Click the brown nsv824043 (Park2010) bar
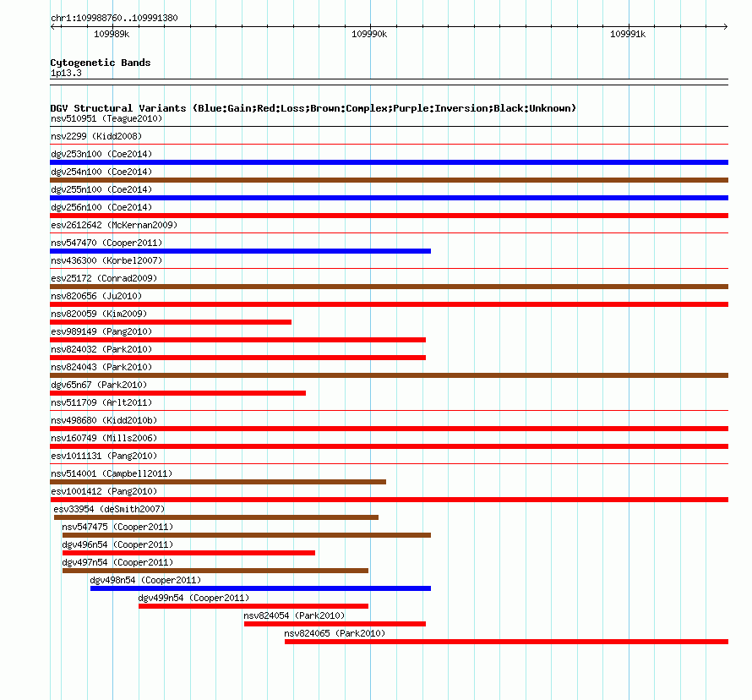Viewport: 752px width, 700px height. coord(389,375)
